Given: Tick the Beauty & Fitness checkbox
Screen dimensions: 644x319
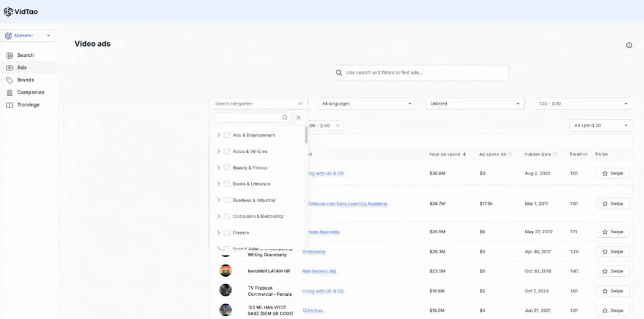Looking at the screenshot, I should tap(227, 168).
